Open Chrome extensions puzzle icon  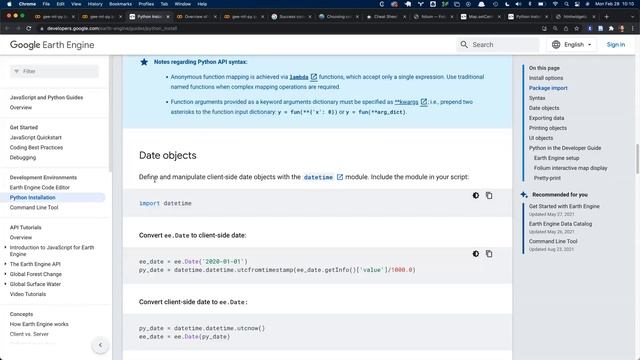pos(611,29)
